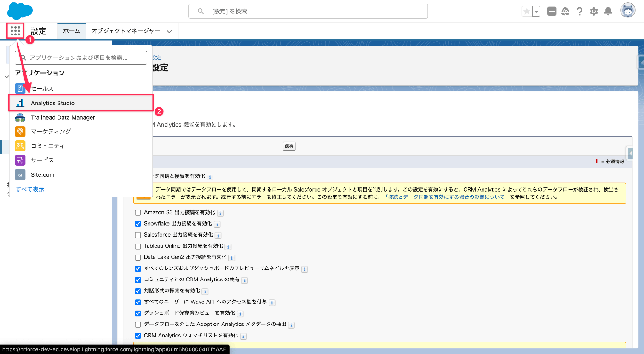The image size is (644, 354).
Task: Open the favorites list dropdown arrow
Action: tap(536, 12)
